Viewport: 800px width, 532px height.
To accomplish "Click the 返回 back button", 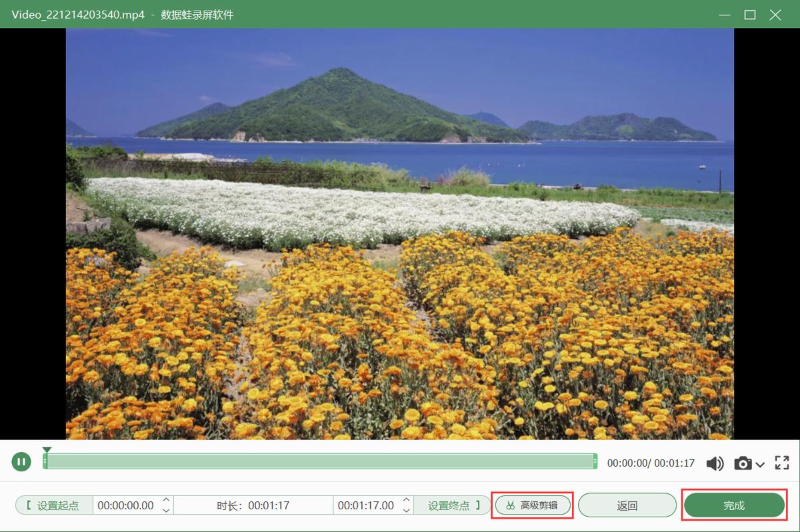I will tap(627, 505).
